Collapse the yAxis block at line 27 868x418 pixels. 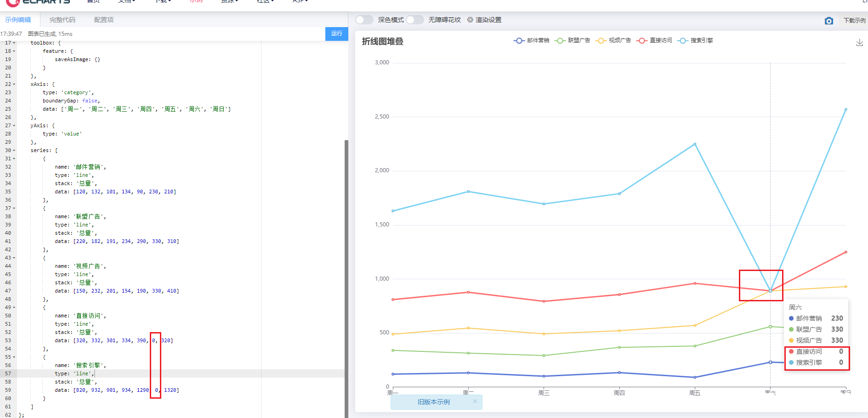point(14,125)
